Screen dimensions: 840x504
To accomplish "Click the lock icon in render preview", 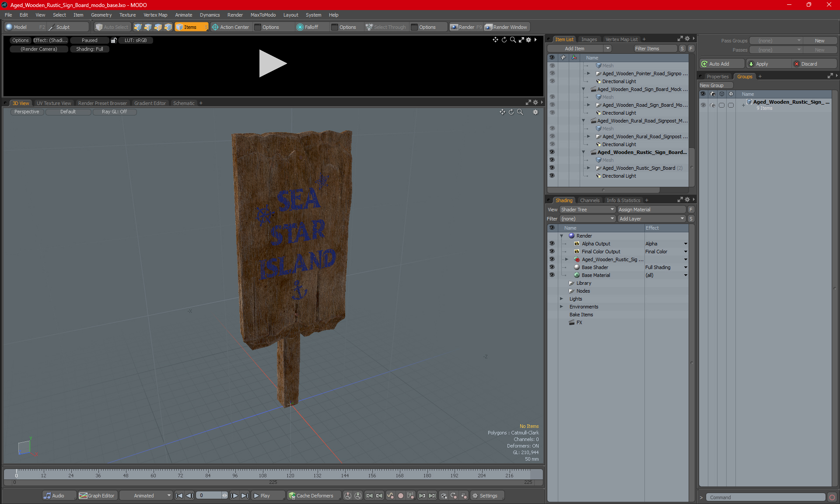I will 114,40.
